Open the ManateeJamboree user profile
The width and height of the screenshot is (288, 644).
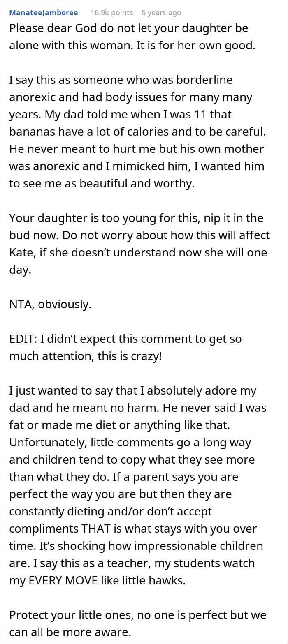click(44, 13)
